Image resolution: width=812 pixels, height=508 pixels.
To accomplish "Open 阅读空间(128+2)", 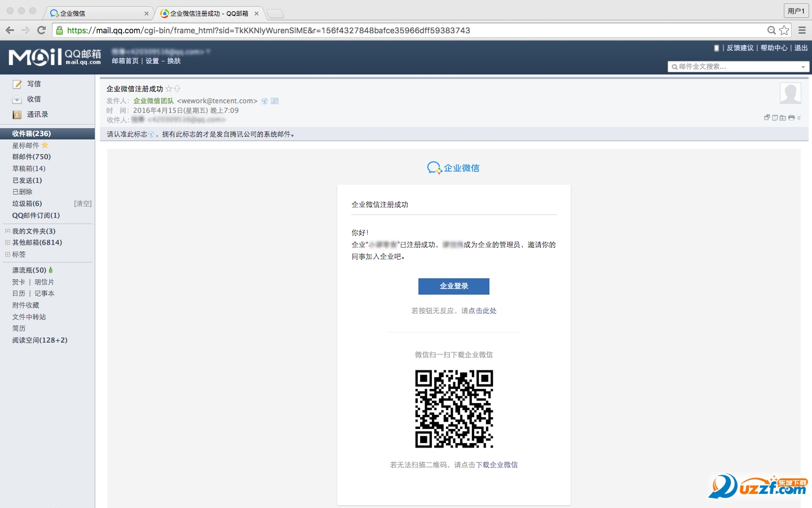I will 40,340.
